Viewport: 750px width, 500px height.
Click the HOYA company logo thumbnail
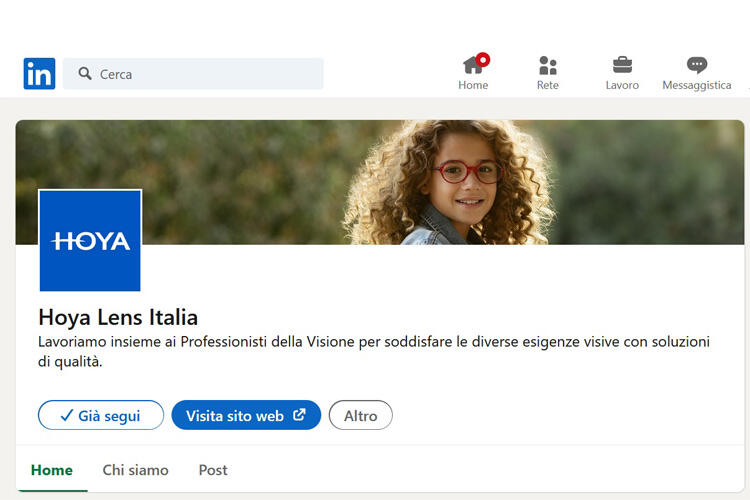click(90, 241)
